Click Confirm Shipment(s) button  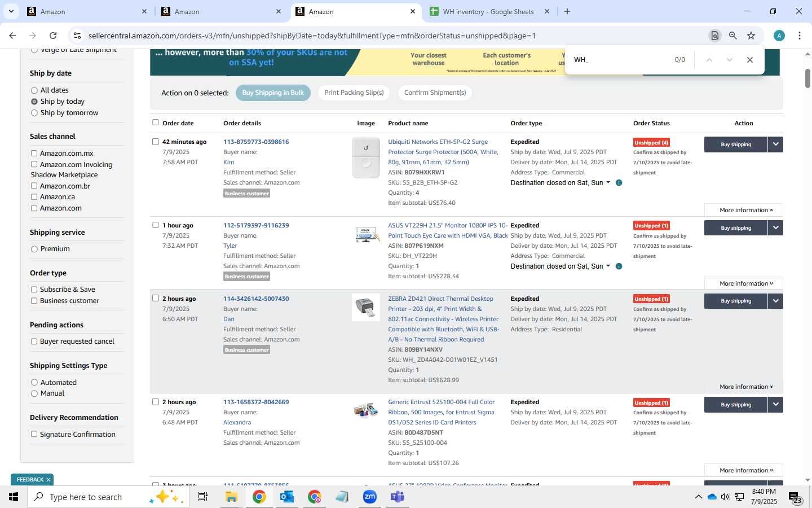(x=435, y=93)
